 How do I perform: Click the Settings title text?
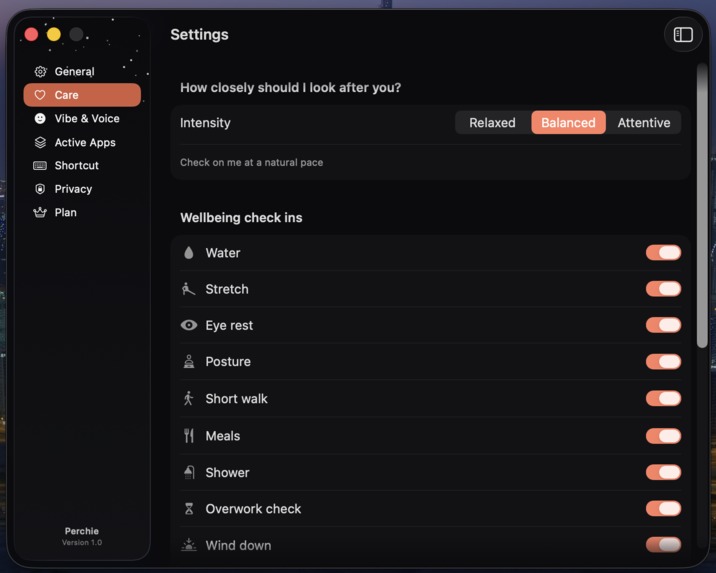click(200, 34)
